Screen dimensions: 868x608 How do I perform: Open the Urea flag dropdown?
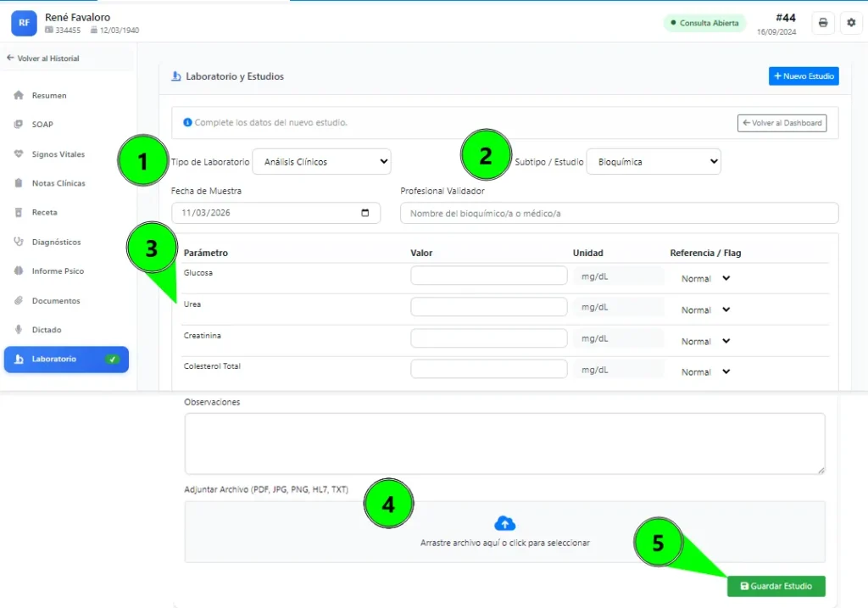(x=706, y=310)
